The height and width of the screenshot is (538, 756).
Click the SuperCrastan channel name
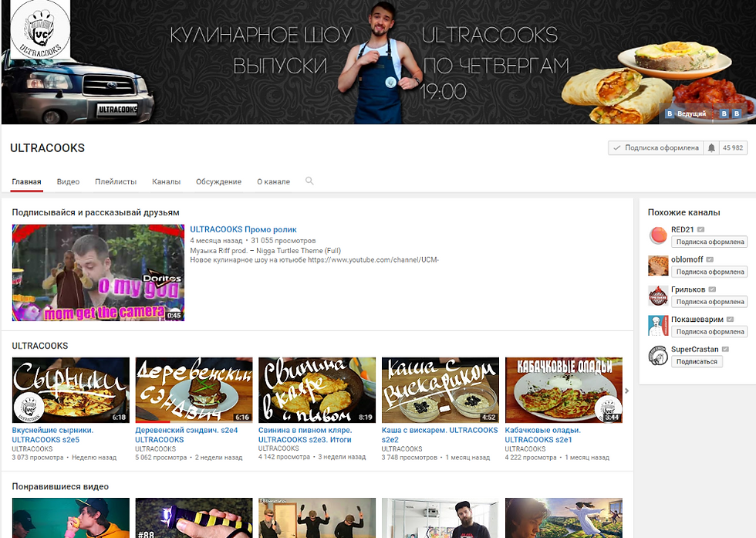pyautogui.click(x=695, y=350)
